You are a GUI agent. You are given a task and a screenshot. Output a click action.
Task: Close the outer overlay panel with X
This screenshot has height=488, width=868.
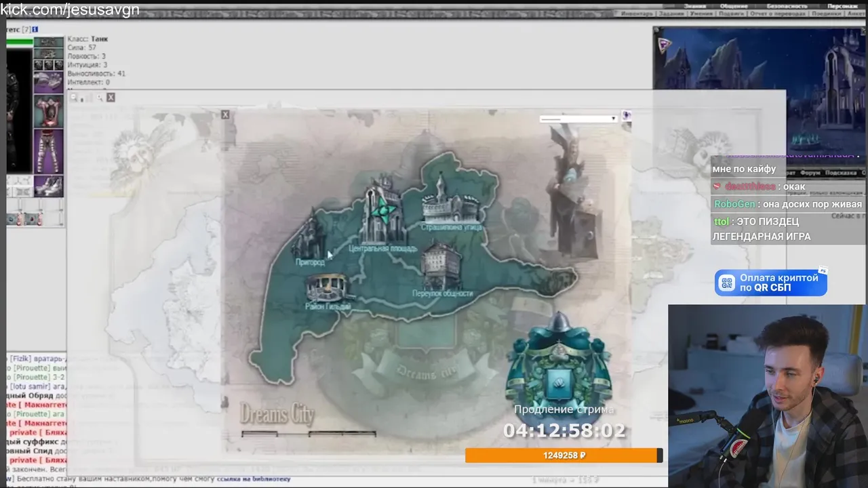tap(111, 97)
